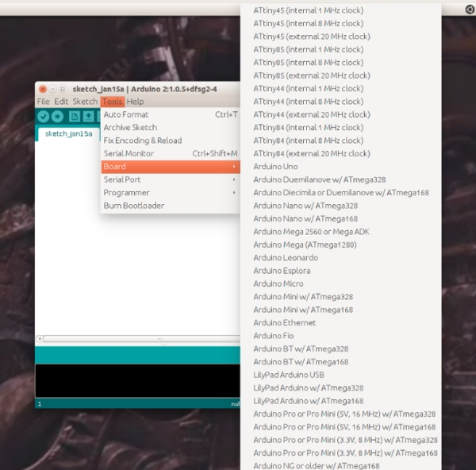Choose Arduino BT w/ ATmega168

click(x=341, y=362)
